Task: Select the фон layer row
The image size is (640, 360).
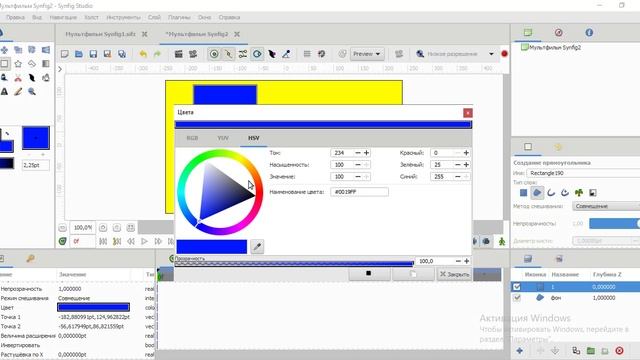Action: pos(576,298)
